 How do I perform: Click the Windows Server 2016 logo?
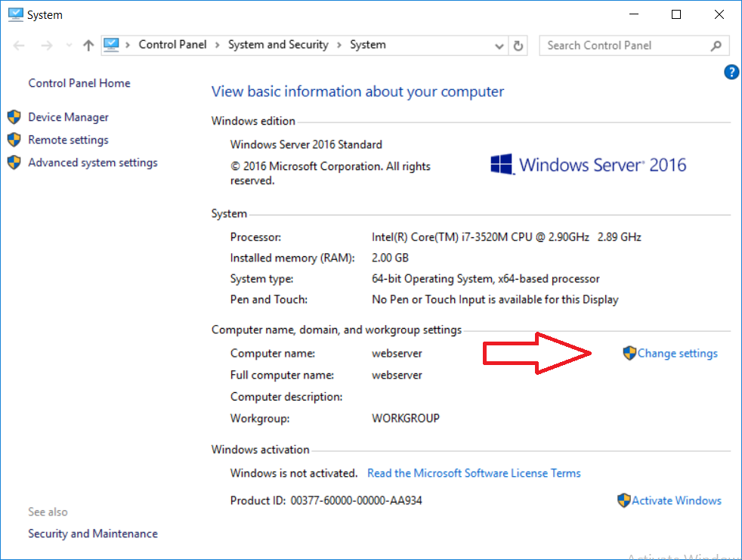pos(588,165)
